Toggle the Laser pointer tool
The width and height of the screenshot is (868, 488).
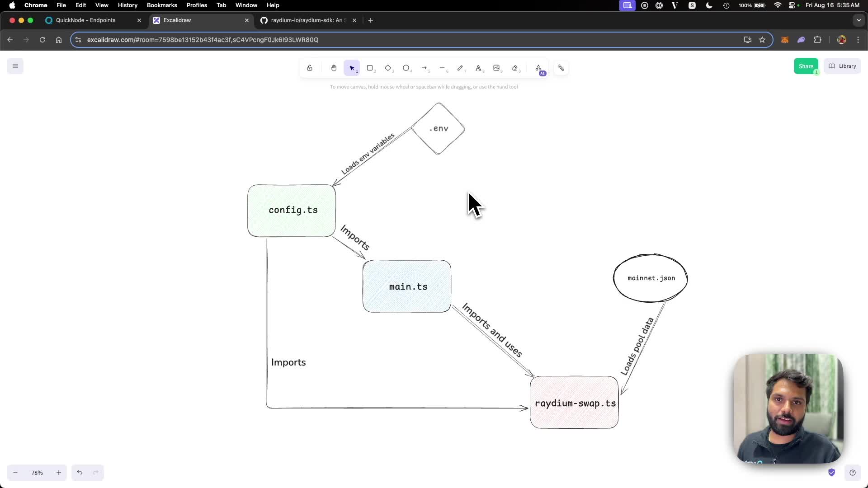(x=561, y=68)
